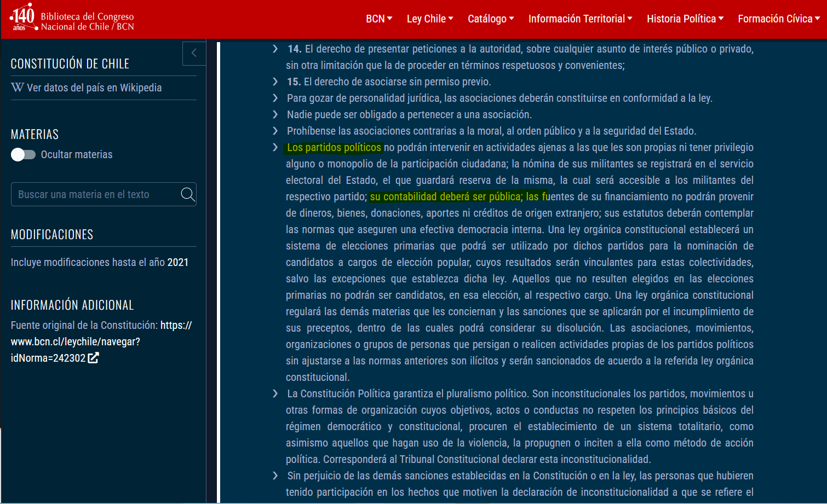Click chevron beside item 14 petition right
Image resolution: width=827 pixels, height=504 pixels.
(x=275, y=49)
